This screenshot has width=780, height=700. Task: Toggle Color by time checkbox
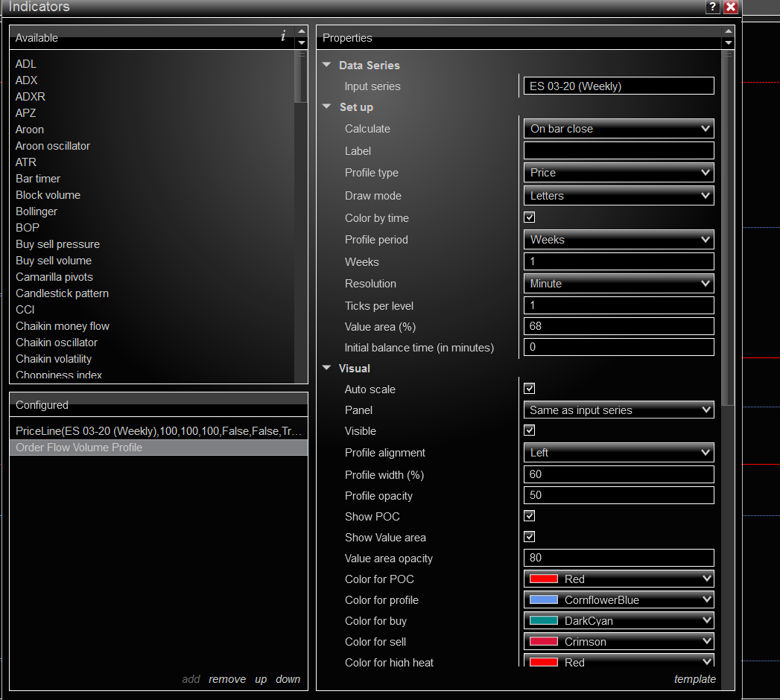pos(529,217)
